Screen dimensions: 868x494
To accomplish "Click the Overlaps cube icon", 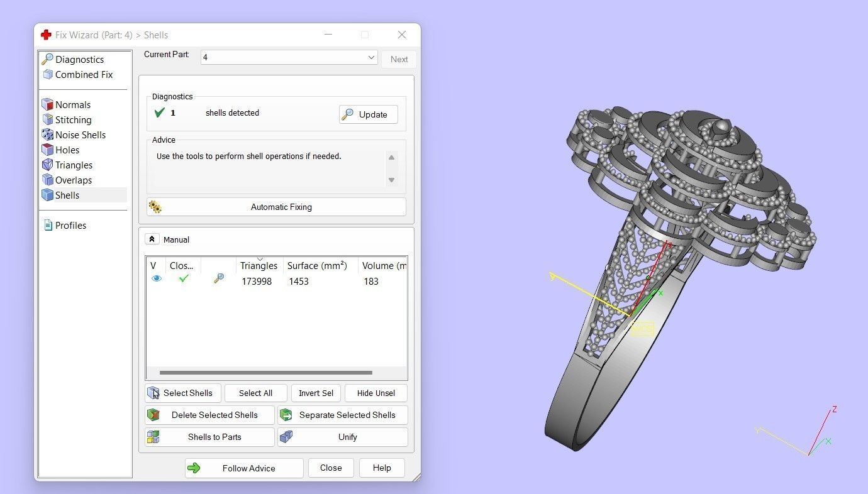I will click(47, 180).
